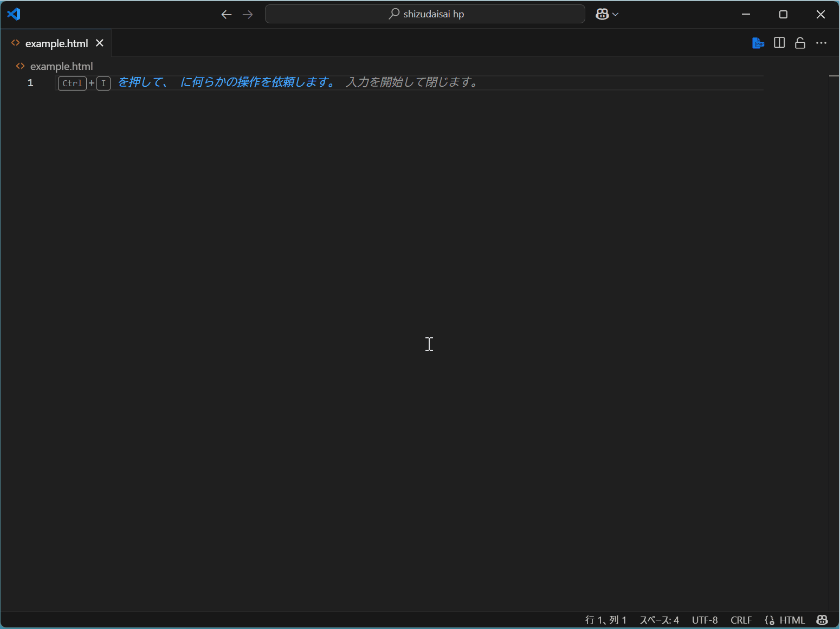Image resolution: width=840 pixels, height=629 pixels.
Task: Maximize the VS Code window
Action: click(x=783, y=15)
